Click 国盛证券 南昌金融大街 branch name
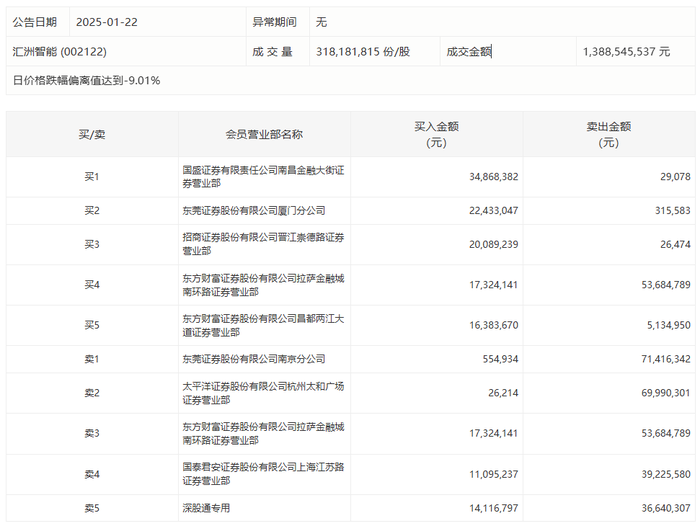The width and height of the screenshot is (700, 526). [x=263, y=177]
